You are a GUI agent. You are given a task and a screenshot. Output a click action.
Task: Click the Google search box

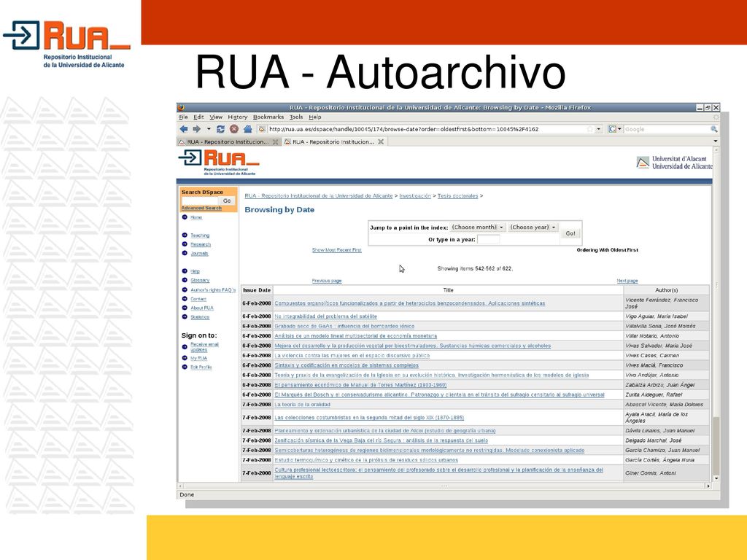tap(667, 129)
